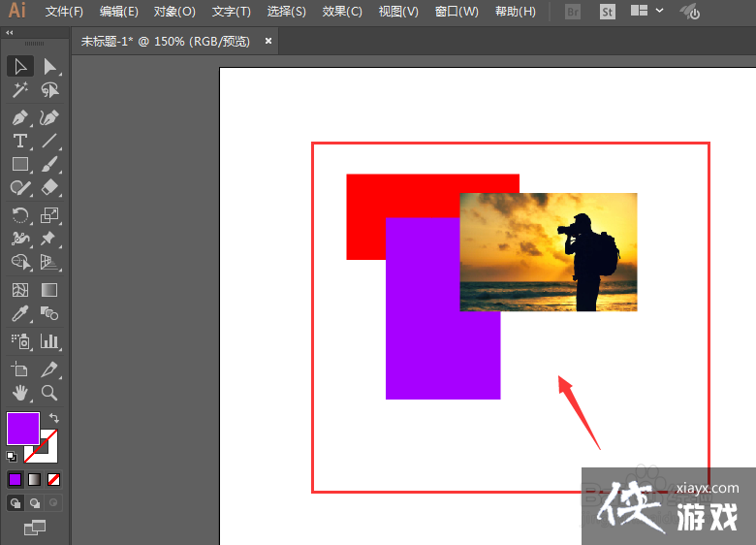
Task: Select the Shape Builder tool
Action: (x=20, y=262)
